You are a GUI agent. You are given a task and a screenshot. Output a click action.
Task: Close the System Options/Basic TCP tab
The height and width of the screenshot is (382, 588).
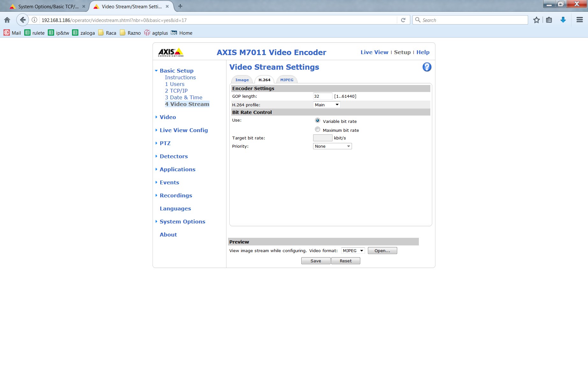pos(83,6)
